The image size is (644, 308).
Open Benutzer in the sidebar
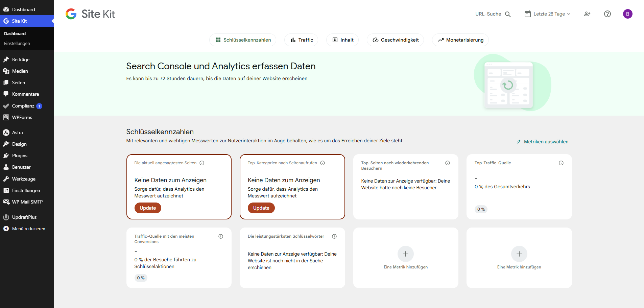pyautogui.click(x=27, y=167)
